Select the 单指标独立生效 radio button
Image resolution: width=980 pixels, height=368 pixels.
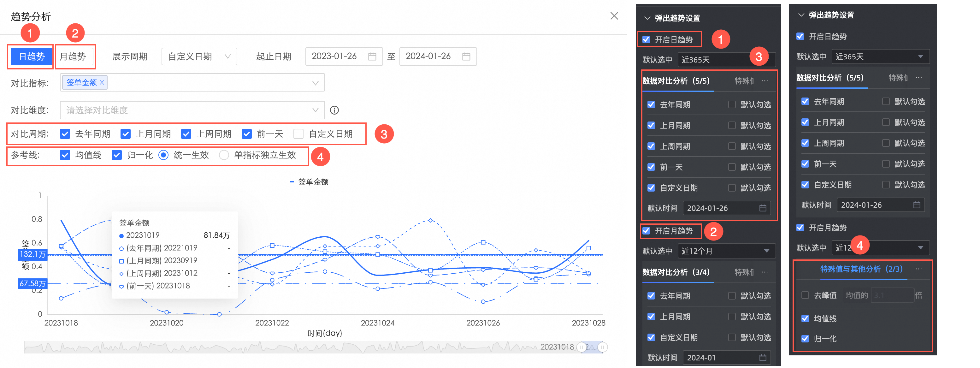224,155
